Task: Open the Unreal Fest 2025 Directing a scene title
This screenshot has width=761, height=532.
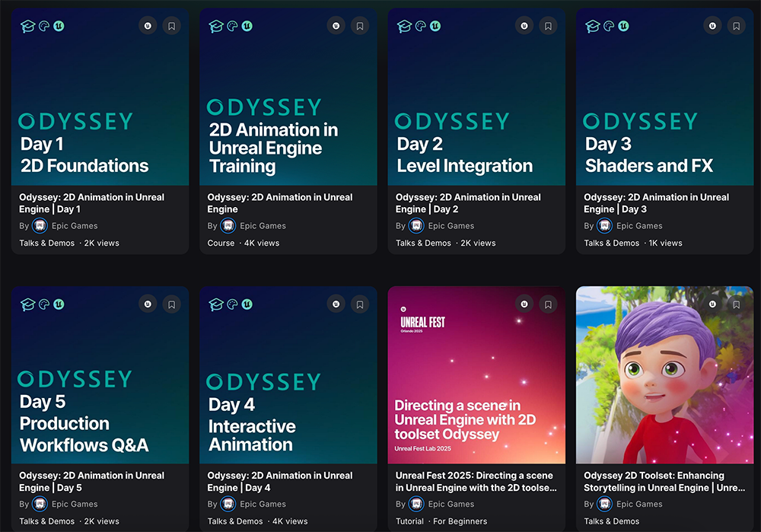Action: click(474, 481)
